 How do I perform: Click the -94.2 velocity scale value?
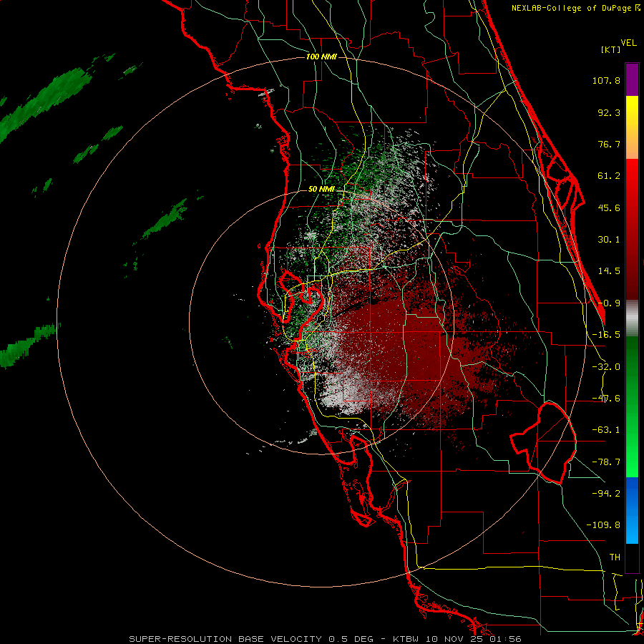pyautogui.click(x=606, y=493)
